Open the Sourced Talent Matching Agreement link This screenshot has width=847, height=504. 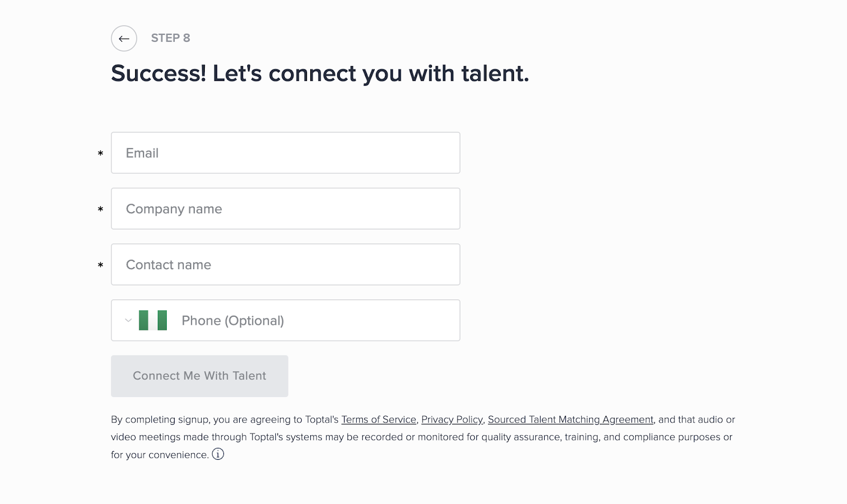tap(570, 419)
